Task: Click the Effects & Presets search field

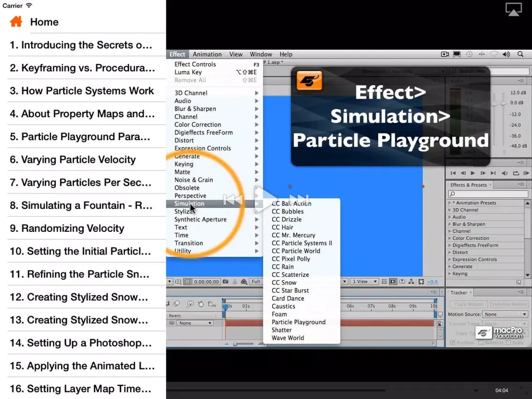Action: (x=488, y=194)
